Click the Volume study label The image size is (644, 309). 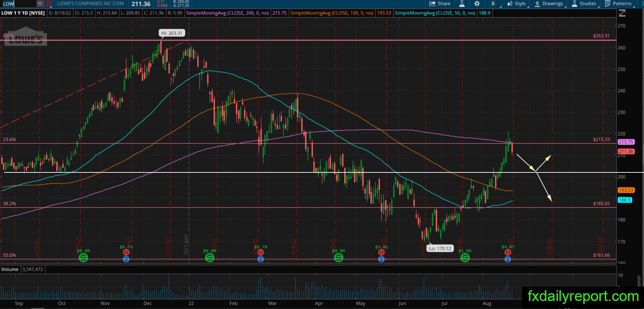10,269
